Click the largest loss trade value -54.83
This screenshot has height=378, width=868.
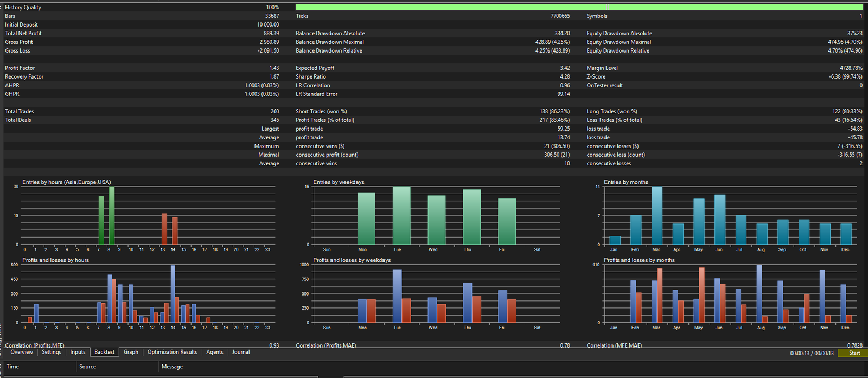pyautogui.click(x=856, y=129)
